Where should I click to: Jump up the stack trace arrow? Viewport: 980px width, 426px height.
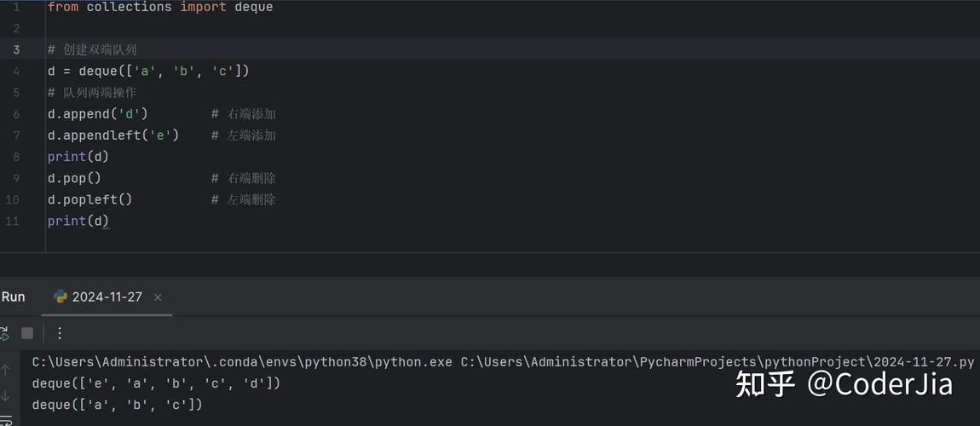pyautogui.click(x=6, y=370)
